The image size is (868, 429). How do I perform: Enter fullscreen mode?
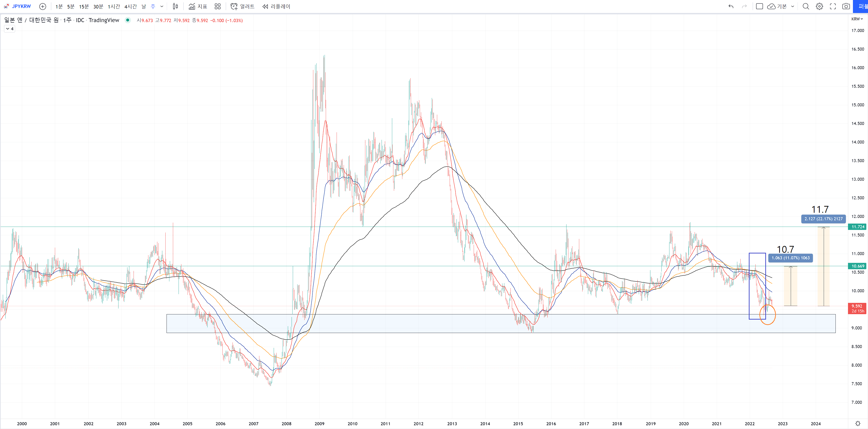(833, 6)
